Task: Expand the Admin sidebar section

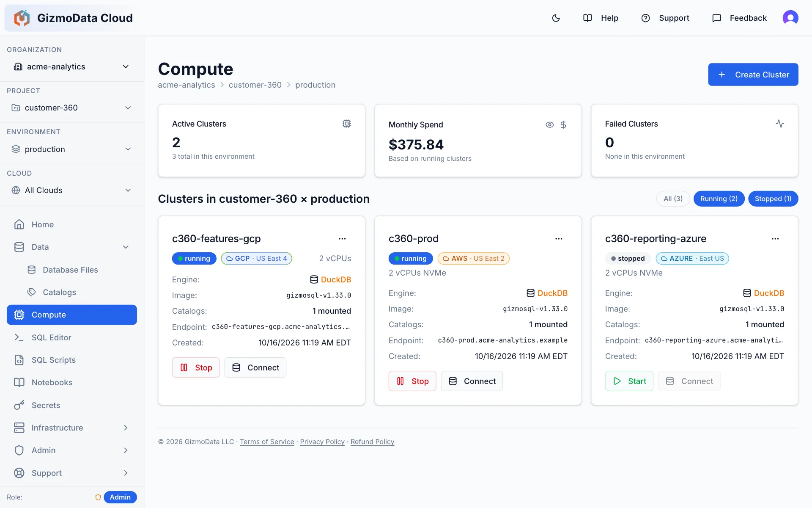Action: (71, 450)
